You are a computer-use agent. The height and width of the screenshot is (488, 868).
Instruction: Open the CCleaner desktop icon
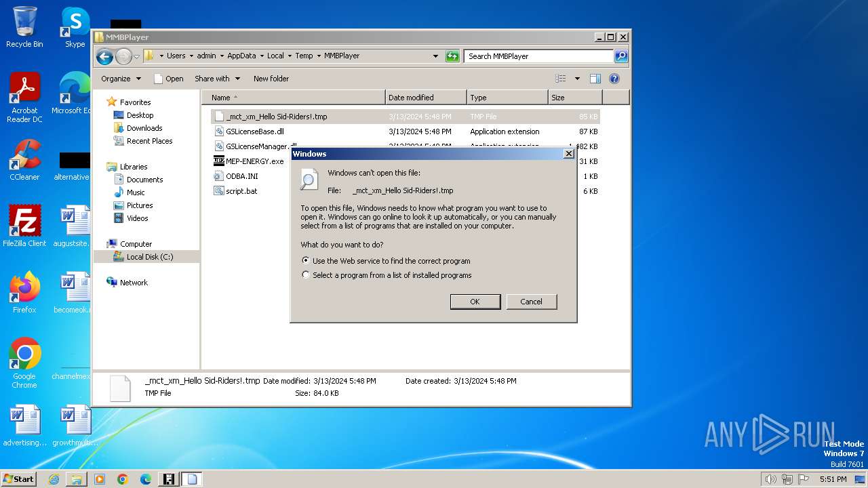tap(24, 160)
